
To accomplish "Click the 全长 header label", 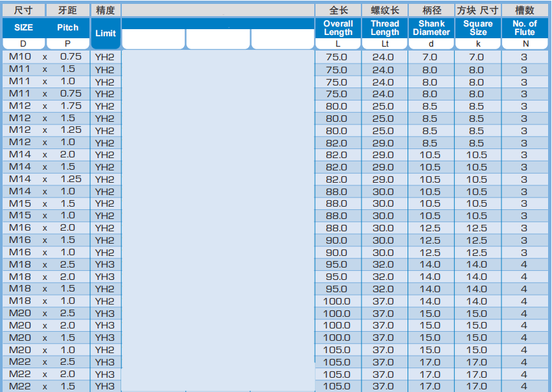I will pyautogui.click(x=338, y=10).
